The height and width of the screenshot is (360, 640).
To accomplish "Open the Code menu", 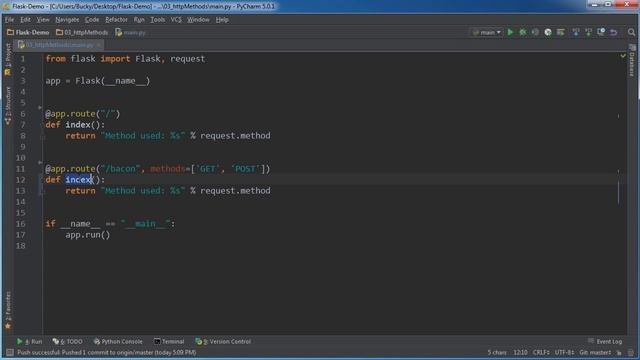I will pos(92,20).
